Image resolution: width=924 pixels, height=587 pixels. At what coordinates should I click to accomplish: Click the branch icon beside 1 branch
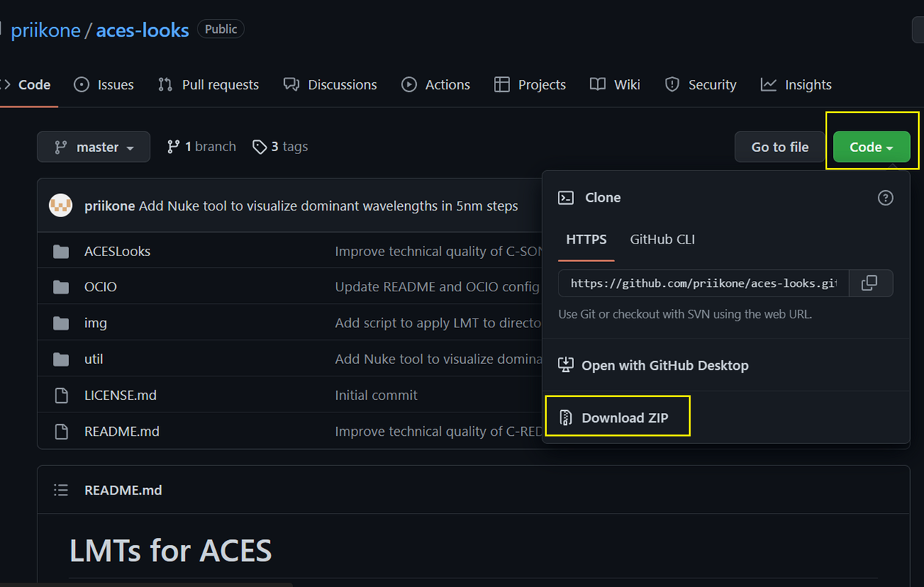173,147
